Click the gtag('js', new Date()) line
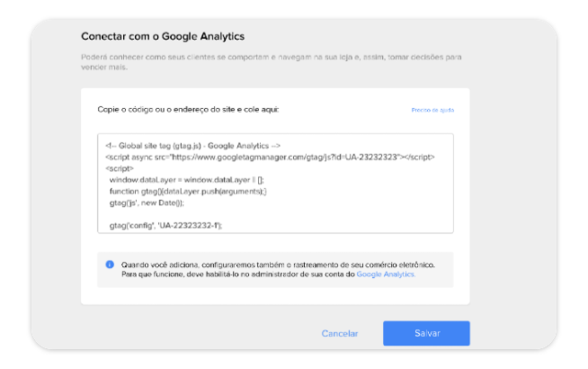This screenshot has width=588, height=369. coord(147,203)
